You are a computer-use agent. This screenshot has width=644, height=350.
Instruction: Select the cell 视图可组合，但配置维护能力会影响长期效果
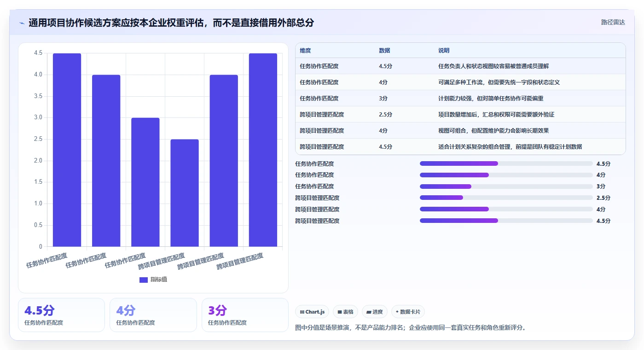tap(493, 131)
